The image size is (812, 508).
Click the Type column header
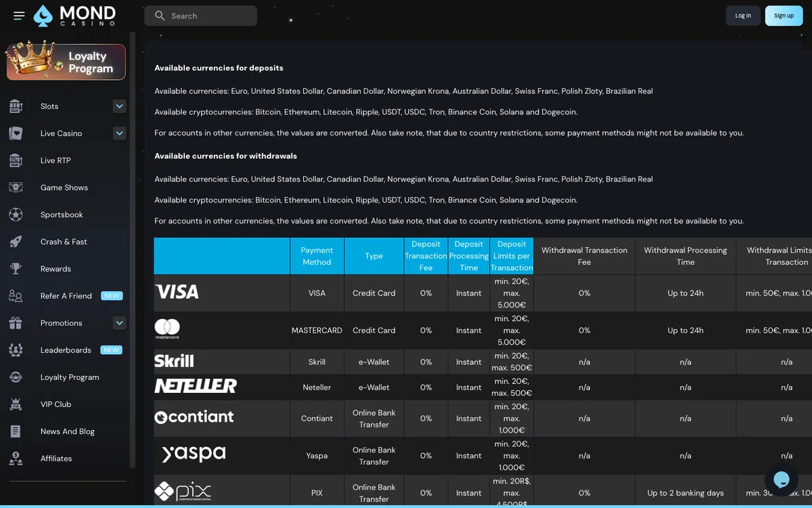[x=374, y=256]
